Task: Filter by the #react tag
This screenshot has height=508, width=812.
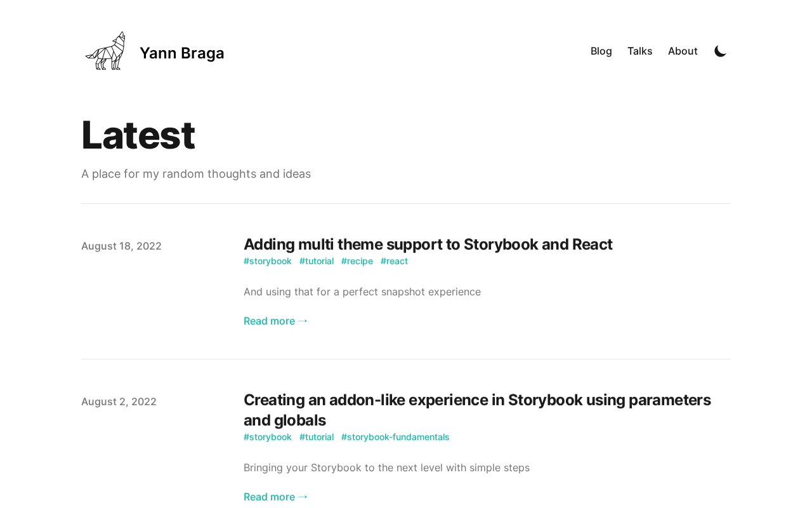Action: [394, 261]
